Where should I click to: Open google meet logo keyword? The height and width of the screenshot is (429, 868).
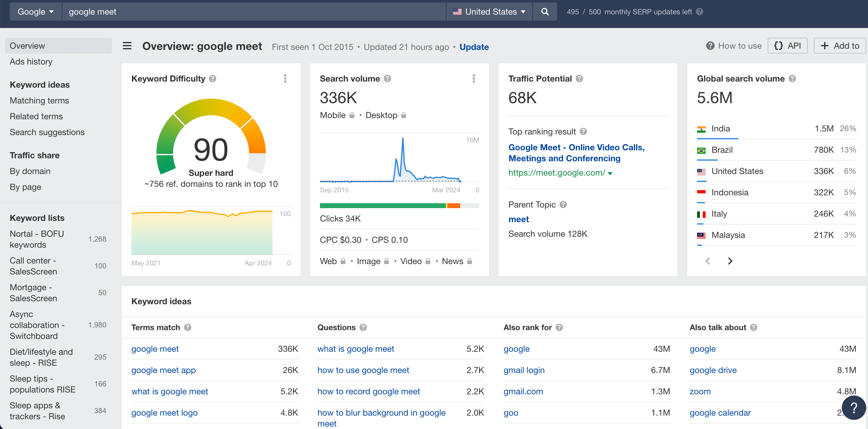click(x=165, y=413)
